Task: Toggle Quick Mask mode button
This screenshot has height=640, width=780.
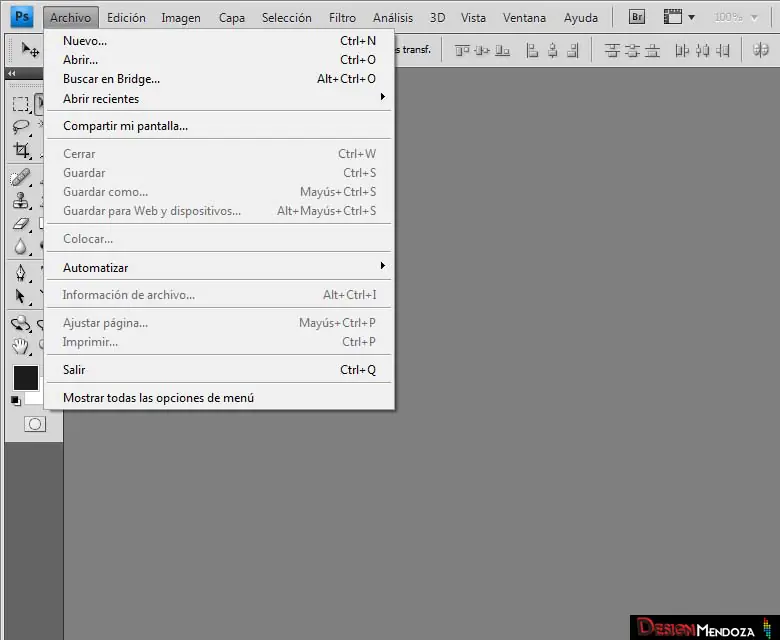Action: 35,424
